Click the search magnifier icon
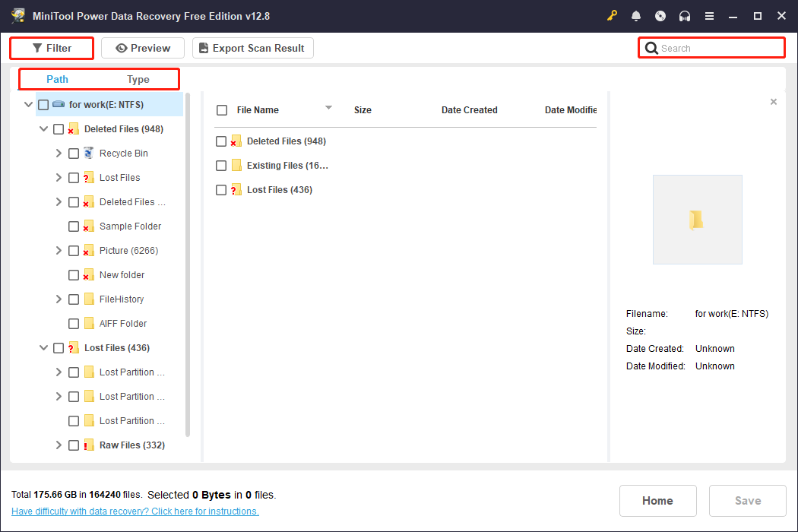This screenshot has width=798, height=532. click(x=651, y=47)
